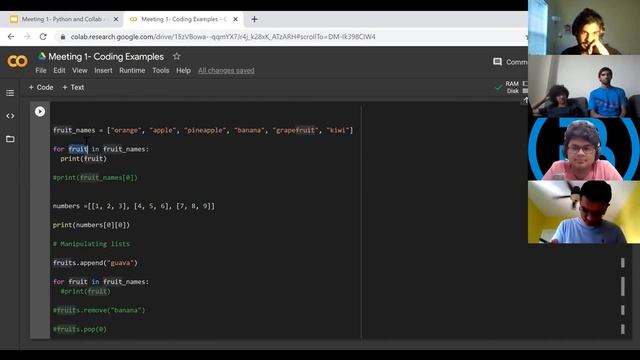Screen dimensions: 640x360
Task: Open a new browser tab with plus
Action: [254, 19]
